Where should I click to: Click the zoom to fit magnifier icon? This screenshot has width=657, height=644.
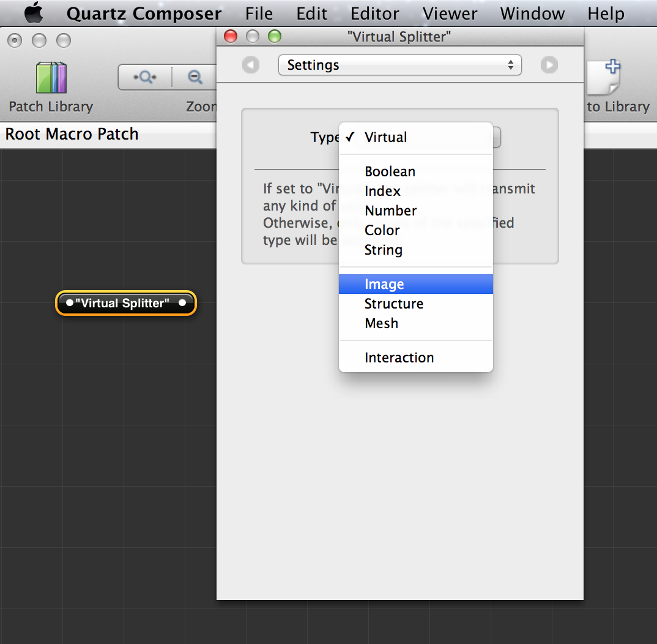click(145, 77)
